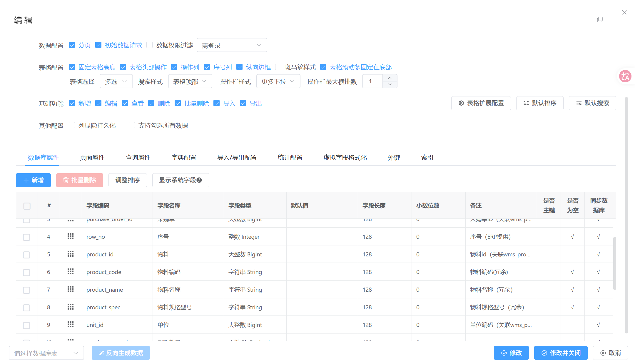Viewport: 635px width, 364px height.
Task: Enable 斑马纹样式 checkbox
Action: tap(278, 67)
